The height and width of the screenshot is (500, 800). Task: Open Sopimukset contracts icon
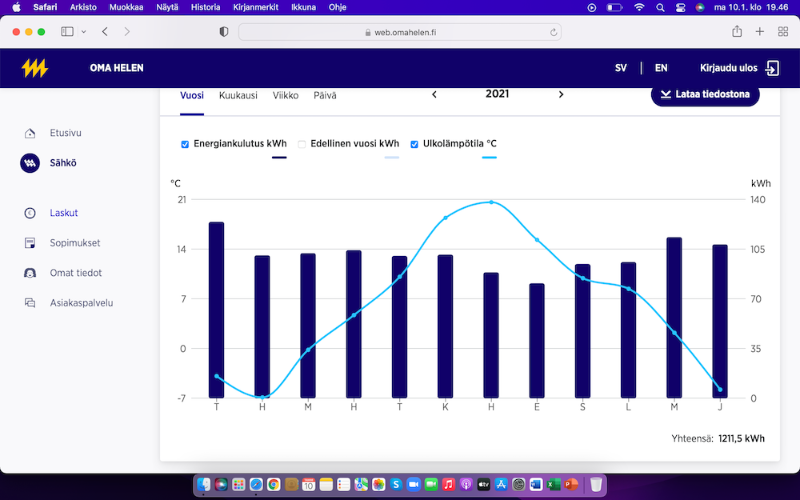click(x=30, y=243)
